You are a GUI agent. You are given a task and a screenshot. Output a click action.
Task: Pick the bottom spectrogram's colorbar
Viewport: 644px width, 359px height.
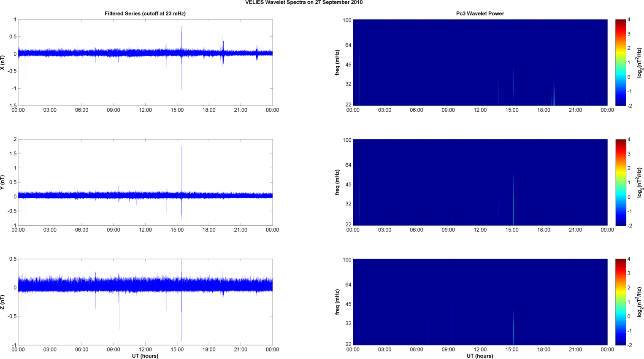(620, 302)
